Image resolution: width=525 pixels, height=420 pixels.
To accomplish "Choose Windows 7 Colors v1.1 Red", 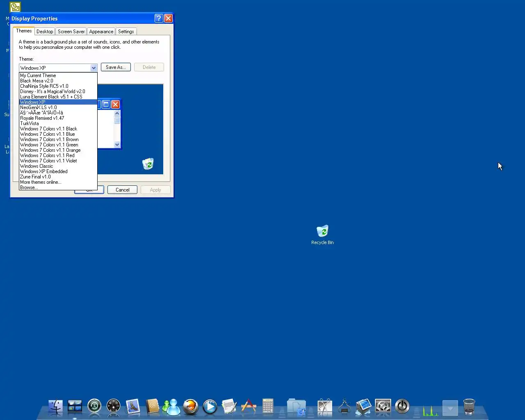I will (58, 155).
